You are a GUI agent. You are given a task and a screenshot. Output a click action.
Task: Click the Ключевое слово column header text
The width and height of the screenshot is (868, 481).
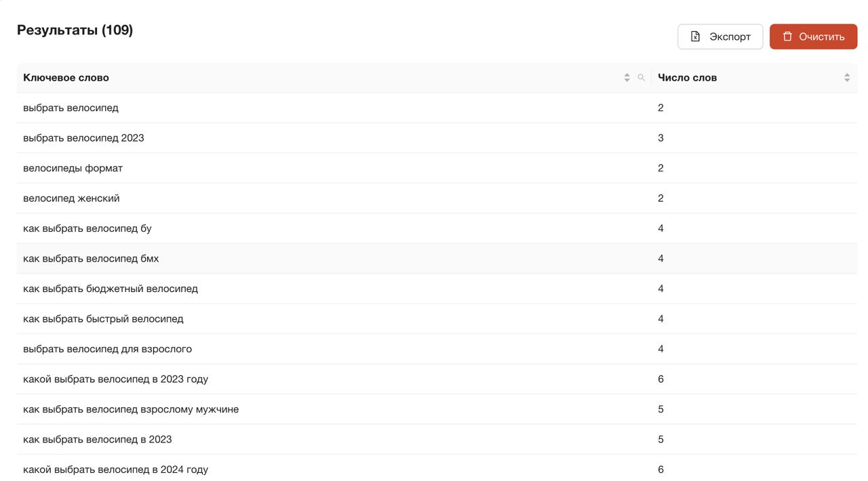click(x=66, y=78)
